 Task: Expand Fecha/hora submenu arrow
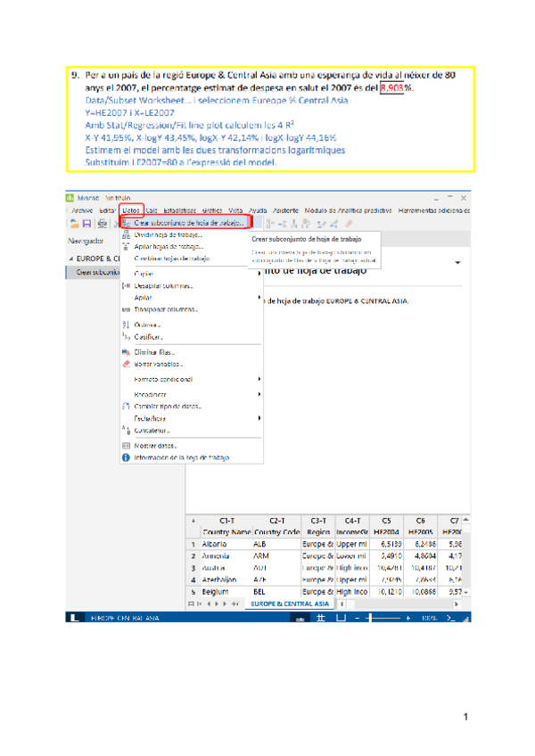coord(259,418)
